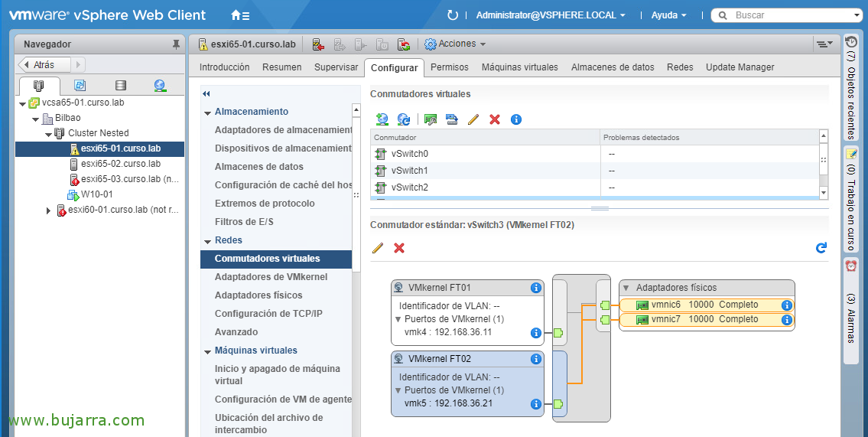868x437 pixels.
Task: Collapse Máquinas virtuales settings section
Action: pyautogui.click(x=208, y=351)
